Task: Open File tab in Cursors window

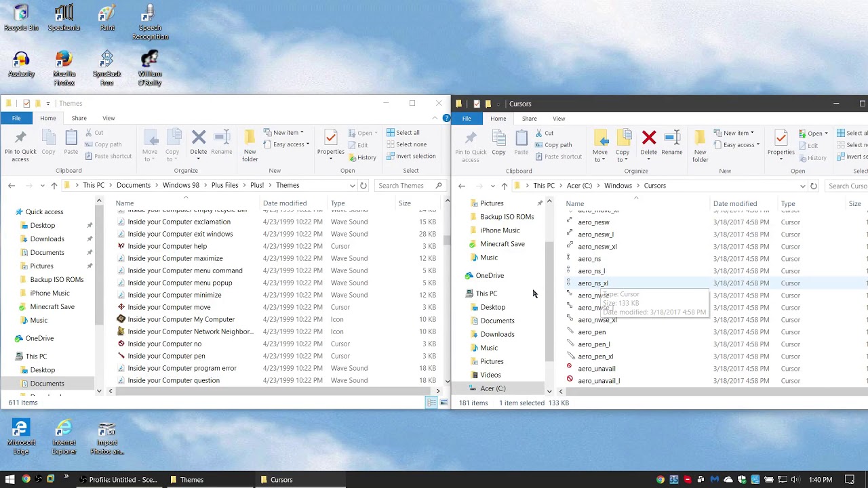Action: 467,119
